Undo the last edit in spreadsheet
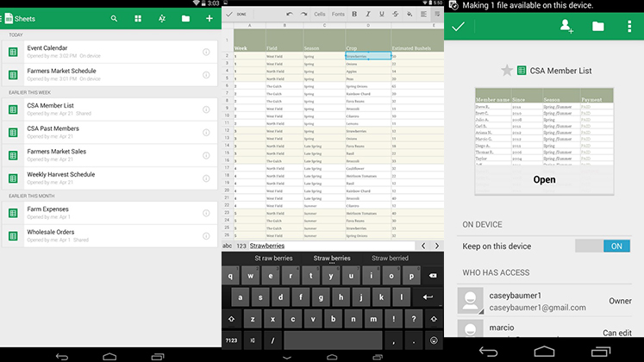Image resolution: width=644 pixels, height=362 pixels. (x=290, y=14)
